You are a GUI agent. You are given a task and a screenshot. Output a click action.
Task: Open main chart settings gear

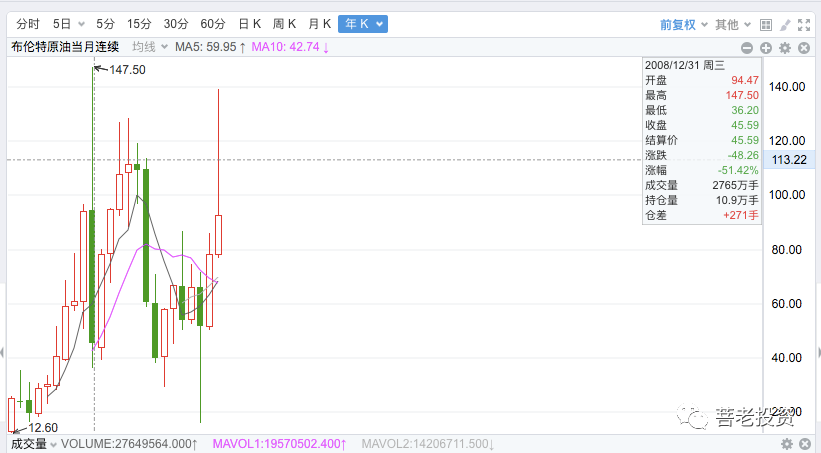(x=785, y=47)
